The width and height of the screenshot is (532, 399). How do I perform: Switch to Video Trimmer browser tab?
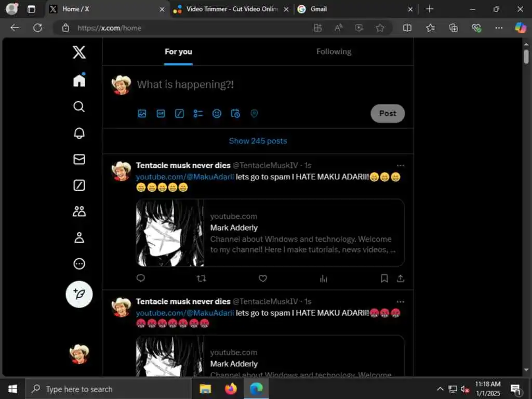pyautogui.click(x=231, y=9)
